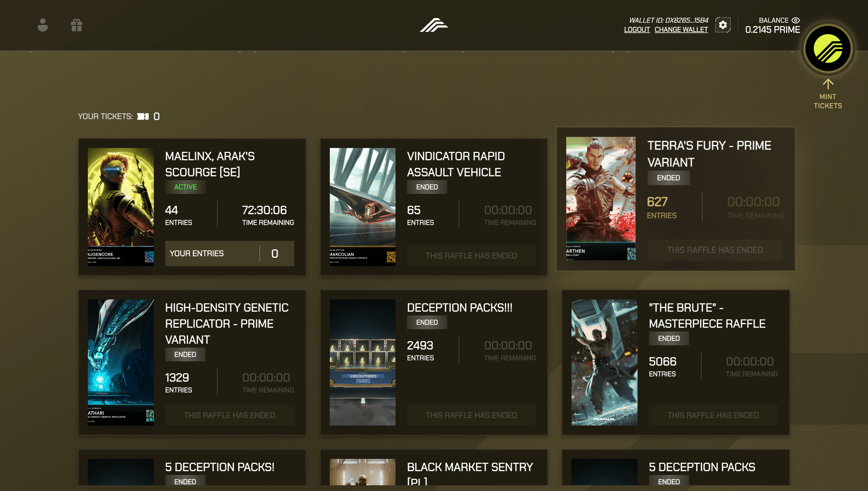Click the ticket icon next to Your Tickets
The height and width of the screenshot is (491, 868).
click(x=143, y=116)
